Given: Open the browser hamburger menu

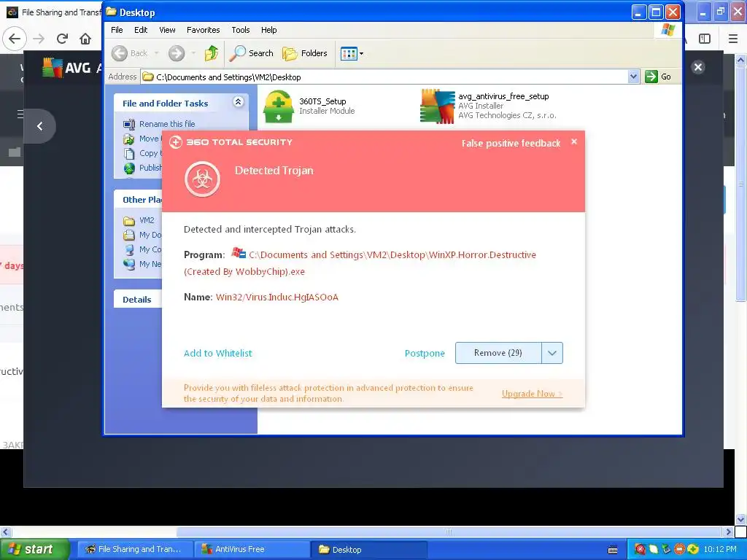Looking at the screenshot, I should point(733,39).
